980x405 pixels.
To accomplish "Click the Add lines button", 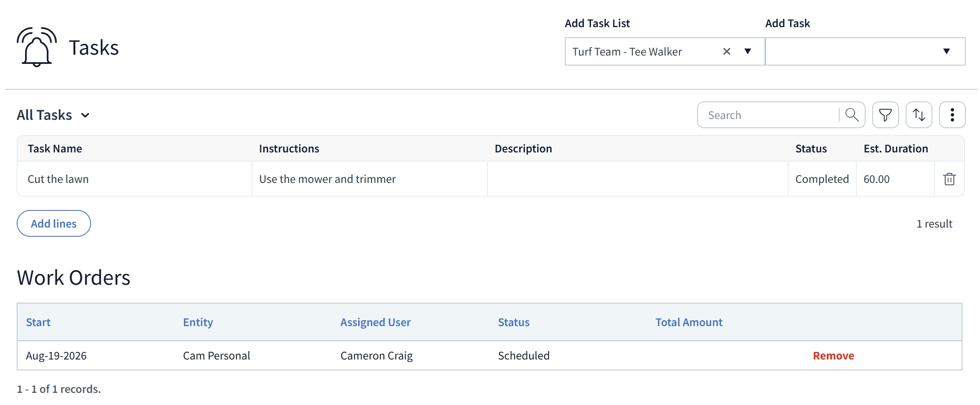I will (x=54, y=223).
